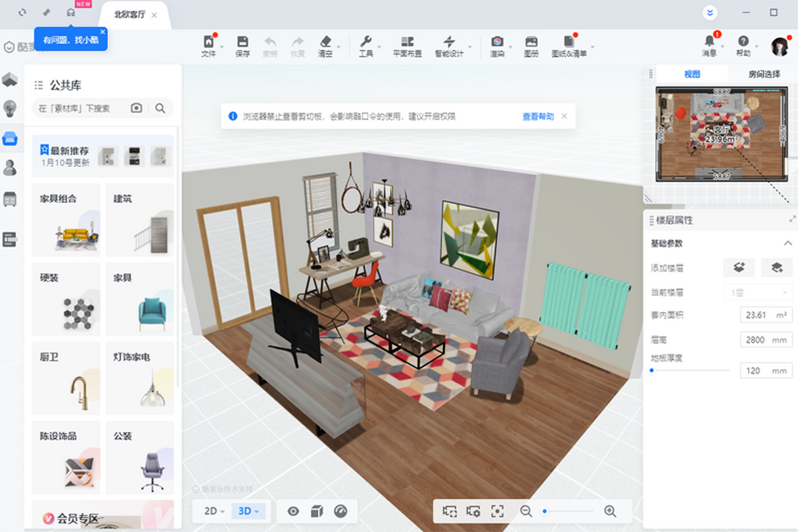This screenshot has height=532, width=798.
Task: Toggle the eye visibility button
Action: pos(293,511)
